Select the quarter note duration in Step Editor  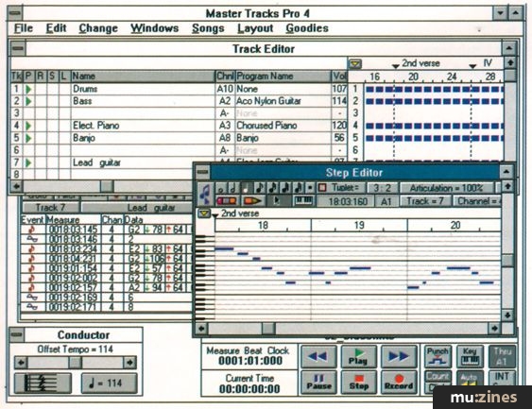[x=247, y=188]
